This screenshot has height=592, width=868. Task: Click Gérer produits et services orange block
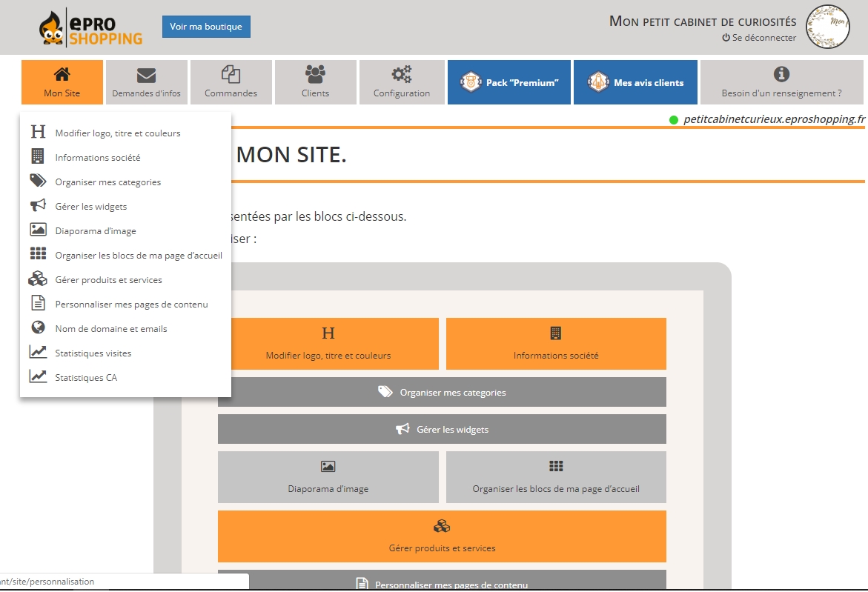point(442,536)
